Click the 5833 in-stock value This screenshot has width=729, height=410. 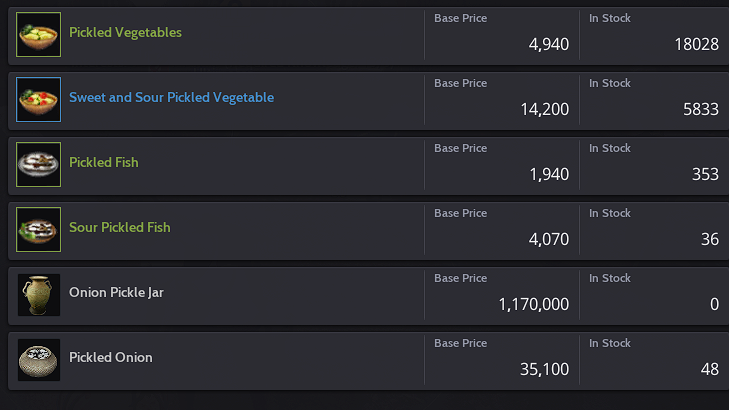[700, 110]
